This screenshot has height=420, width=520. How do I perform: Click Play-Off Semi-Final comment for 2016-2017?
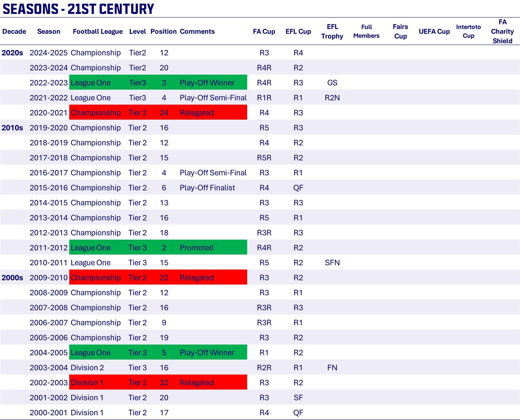[213, 173]
